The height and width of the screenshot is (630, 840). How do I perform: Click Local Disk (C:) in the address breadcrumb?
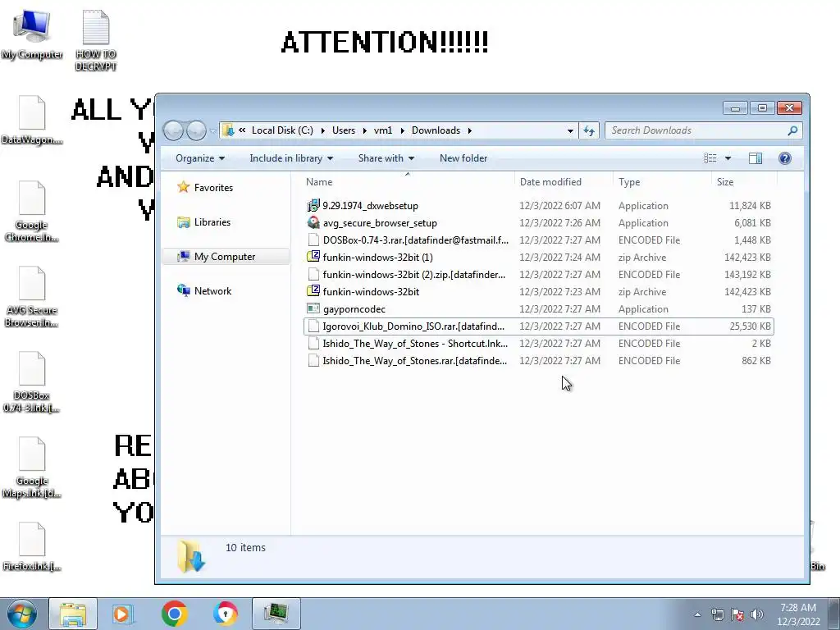click(282, 130)
